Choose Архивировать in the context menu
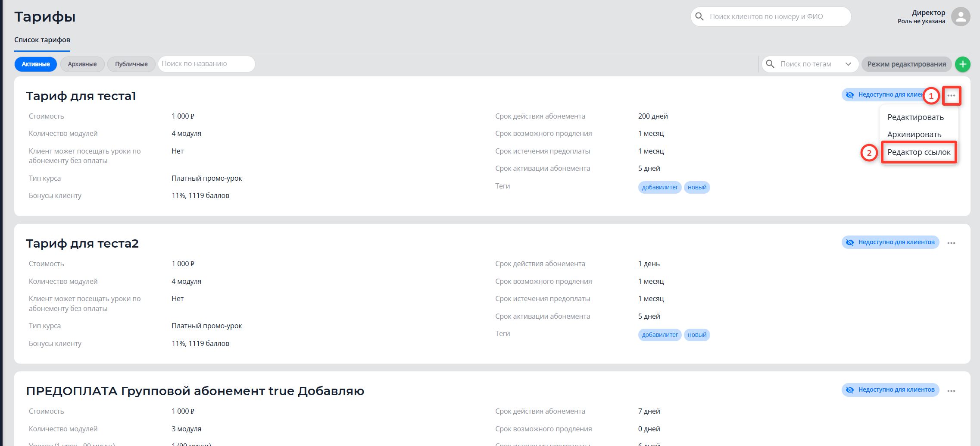This screenshot has height=446, width=980. point(914,135)
